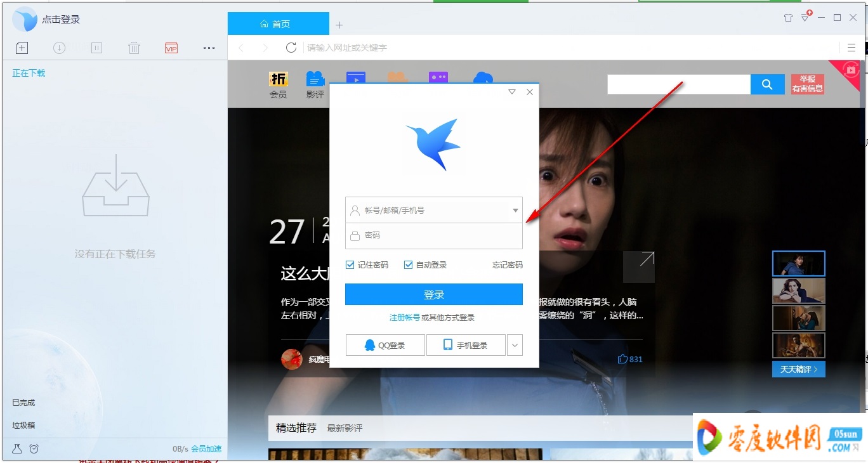Select the 正在下载 list

[29, 73]
